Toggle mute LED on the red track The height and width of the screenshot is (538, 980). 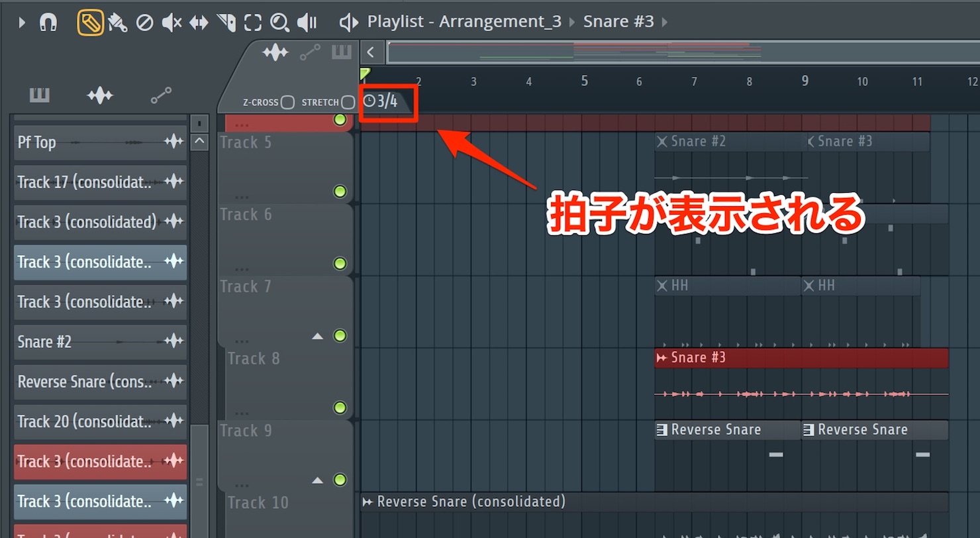(x=340, y=120)
